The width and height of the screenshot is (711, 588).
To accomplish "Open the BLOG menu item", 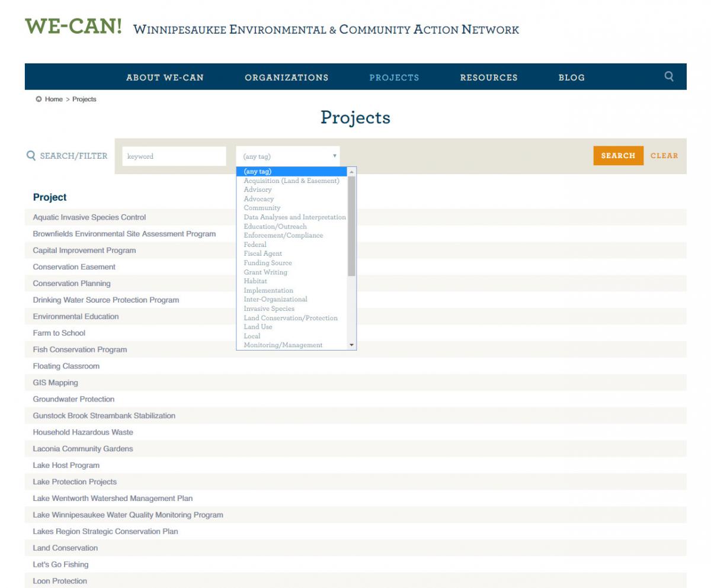I will point(571,78).
